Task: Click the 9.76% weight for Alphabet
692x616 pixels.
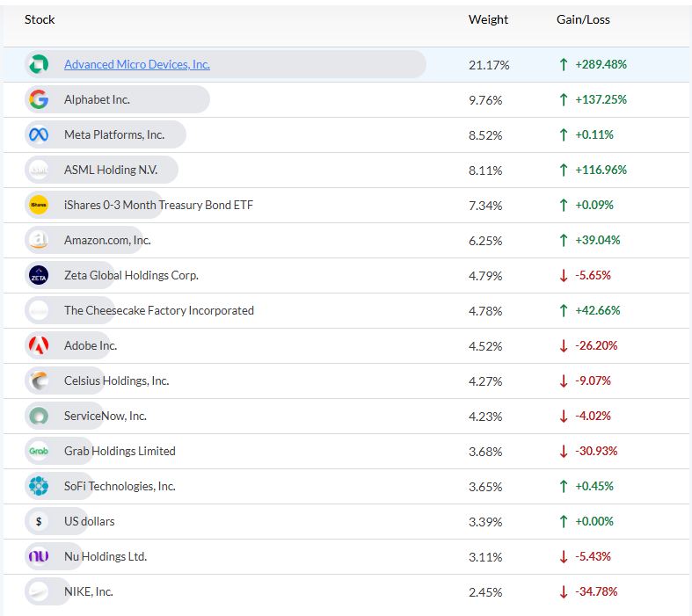Action: pos(485,100)
